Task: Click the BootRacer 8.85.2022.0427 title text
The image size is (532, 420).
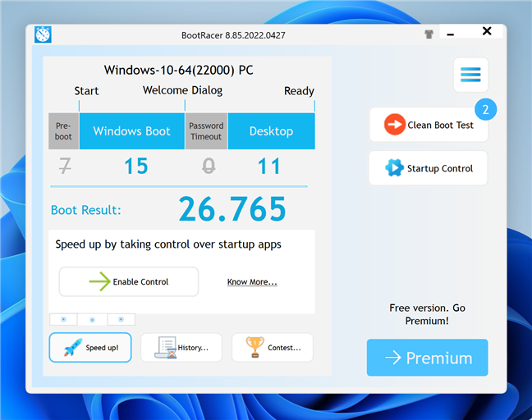Action: click(233, 35)
